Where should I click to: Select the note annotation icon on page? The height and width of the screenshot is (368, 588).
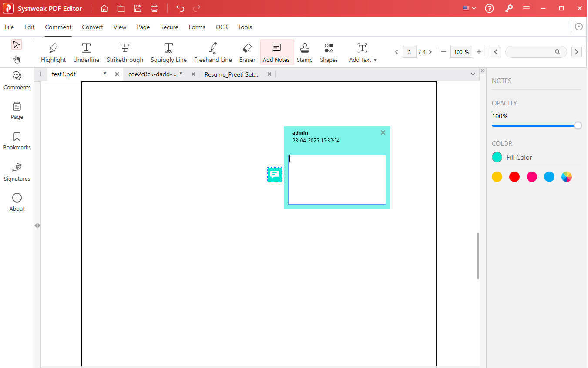tap(275, 175)
